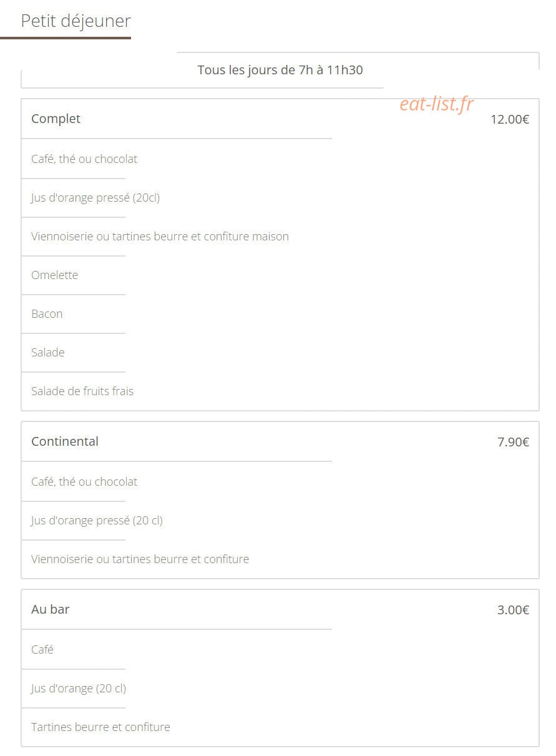This screenshot has width=556, height=756.
Task: Click the 12.00€ price
Action: (x=509, y=119)
